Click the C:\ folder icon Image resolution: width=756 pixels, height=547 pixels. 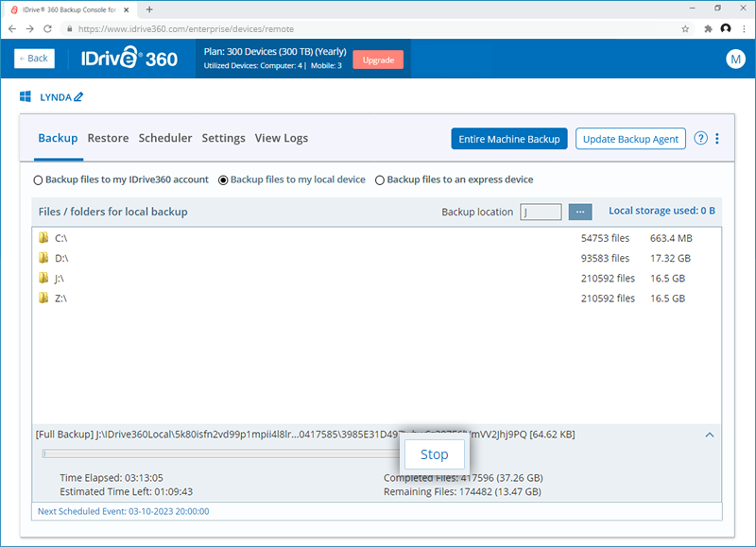pyautogui.click(x=43, y=237)
